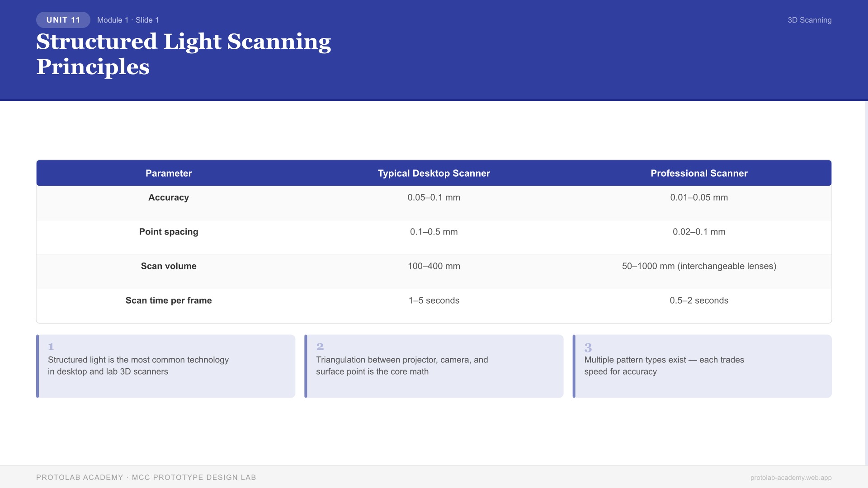Viewport: 868px width, 488px height.
Task: Select the Accuracy row in the table
Action: pos(434,203)
